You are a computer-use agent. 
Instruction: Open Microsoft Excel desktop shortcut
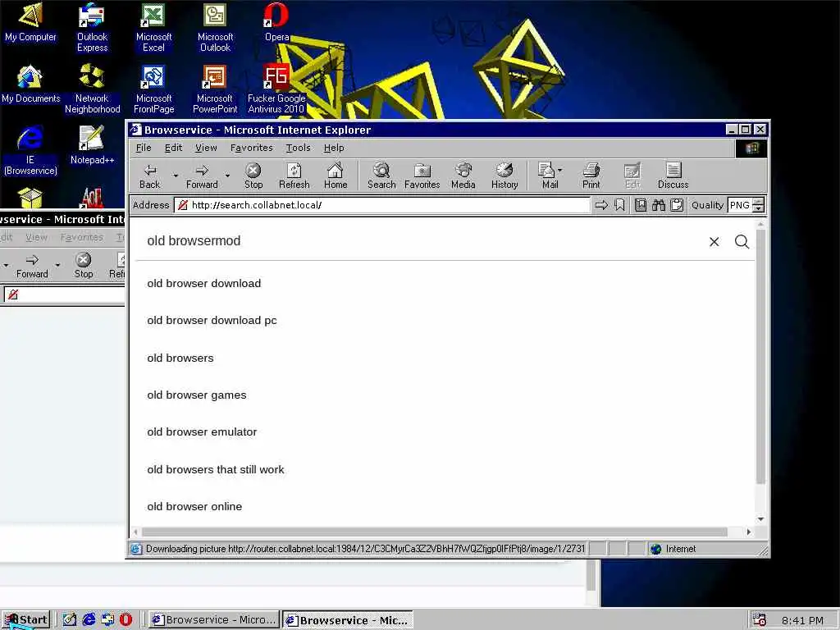click(x=153, y=27)
